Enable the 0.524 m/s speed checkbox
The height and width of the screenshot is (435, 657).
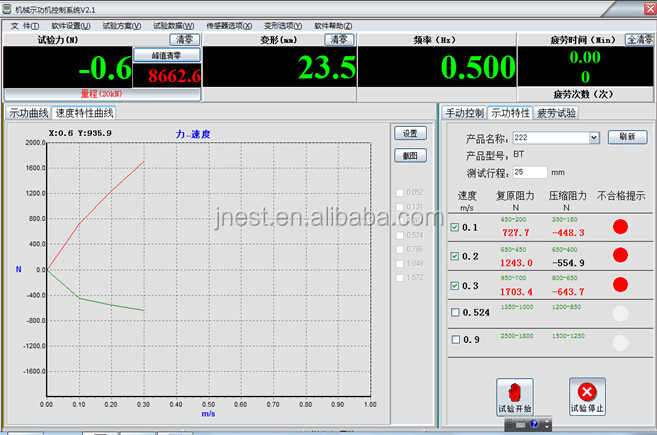[x=455, y=312]
